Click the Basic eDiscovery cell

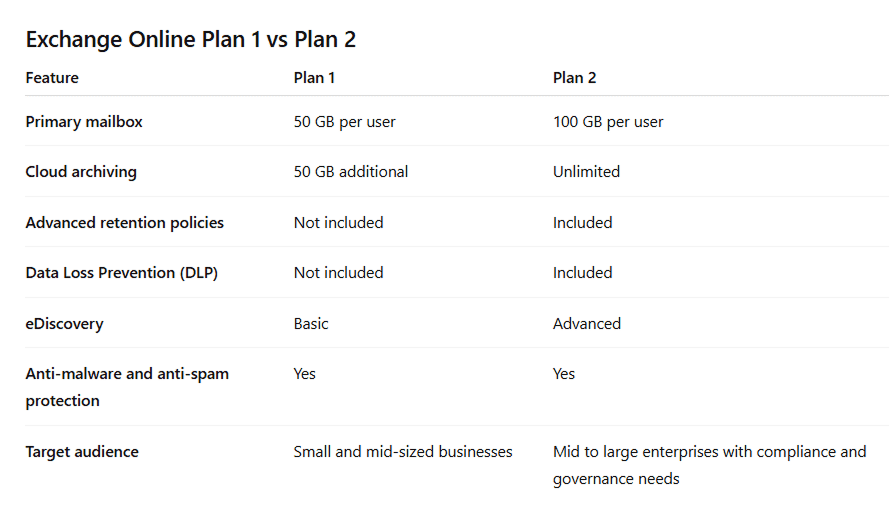(x=311, y=324)
